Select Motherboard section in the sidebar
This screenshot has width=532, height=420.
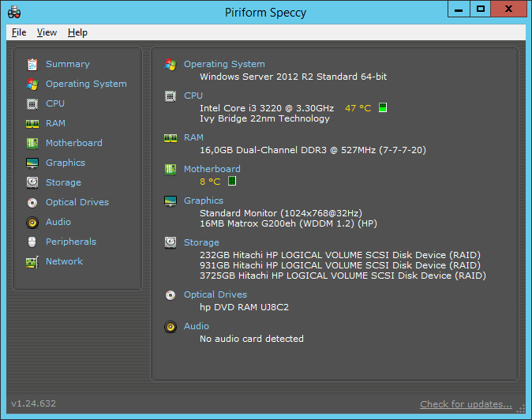pos(74,143)
